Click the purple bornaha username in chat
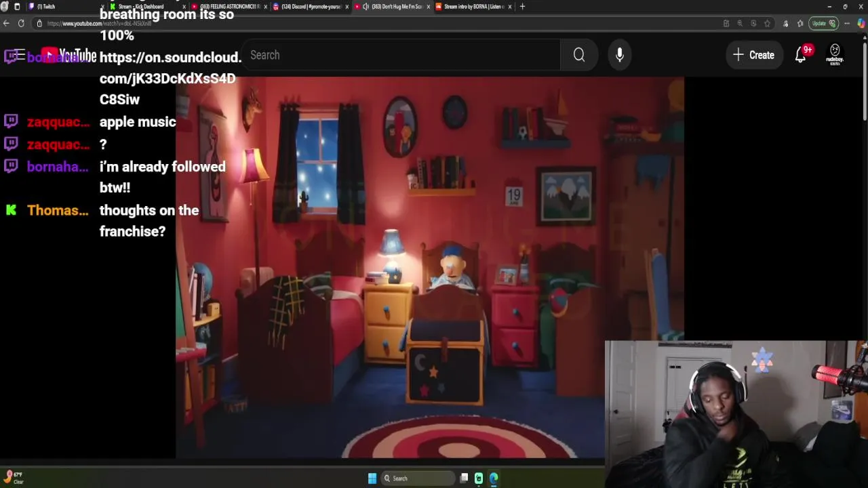The height and width of the screenshot is (488, 868). (x=58, y=167)
